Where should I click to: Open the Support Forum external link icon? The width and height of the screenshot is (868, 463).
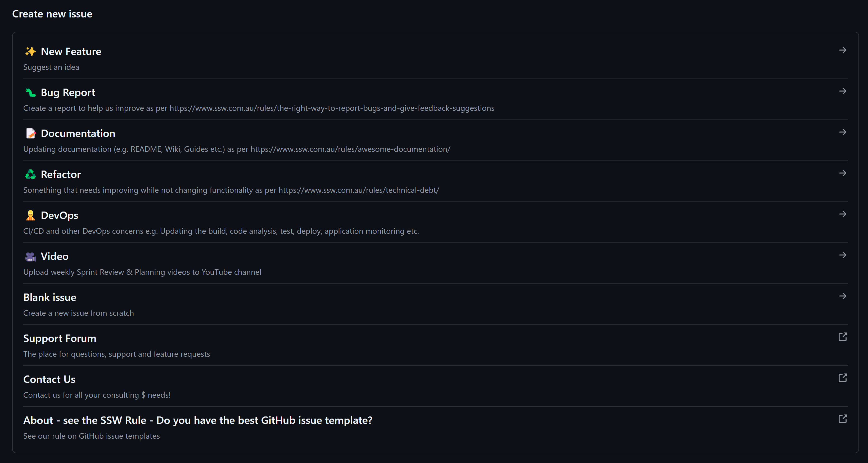pos(842,337)
